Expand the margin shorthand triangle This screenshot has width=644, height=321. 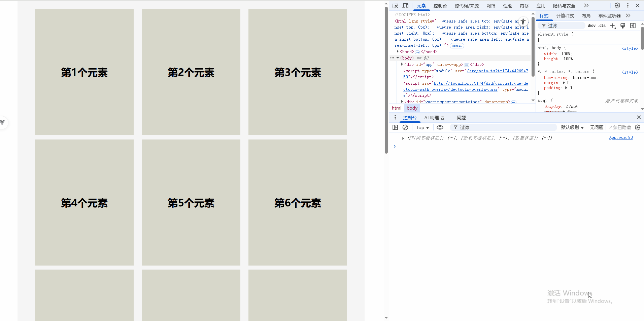point(564,83)
